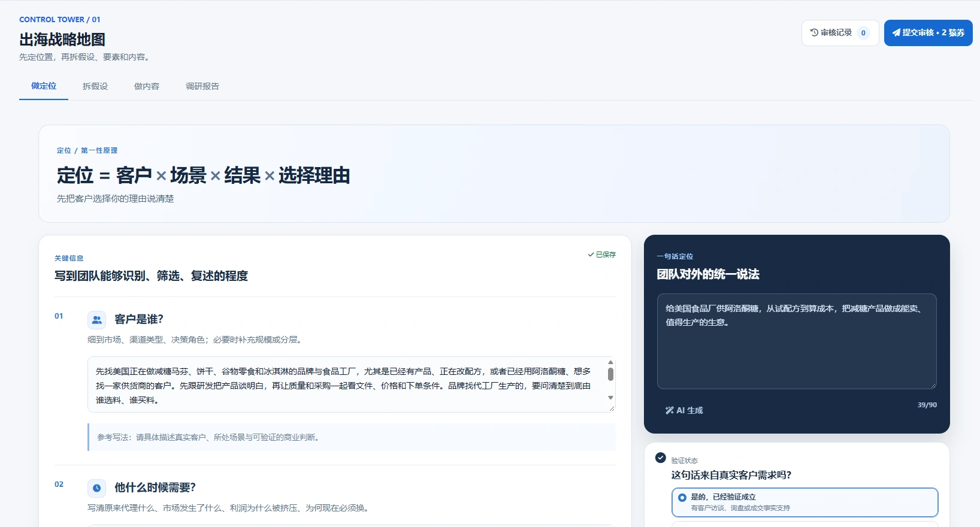Click the 已保存 saved status indicator

(602, 255)
